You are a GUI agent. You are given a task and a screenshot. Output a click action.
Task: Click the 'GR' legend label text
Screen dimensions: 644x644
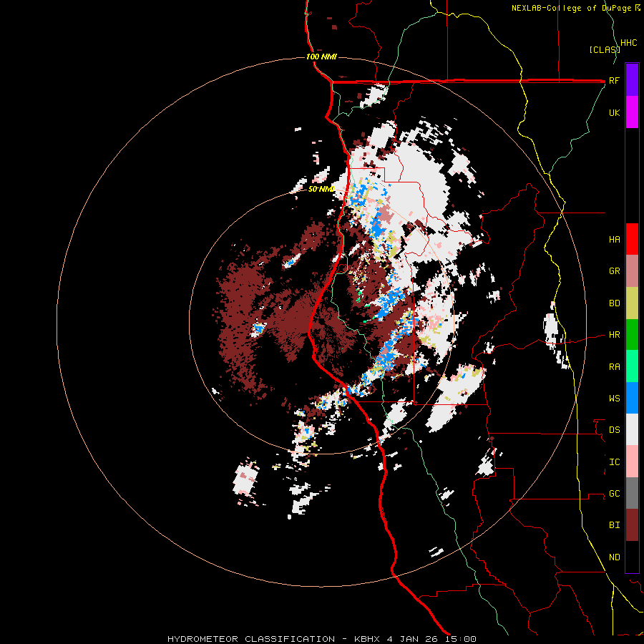tap(614, 271)
